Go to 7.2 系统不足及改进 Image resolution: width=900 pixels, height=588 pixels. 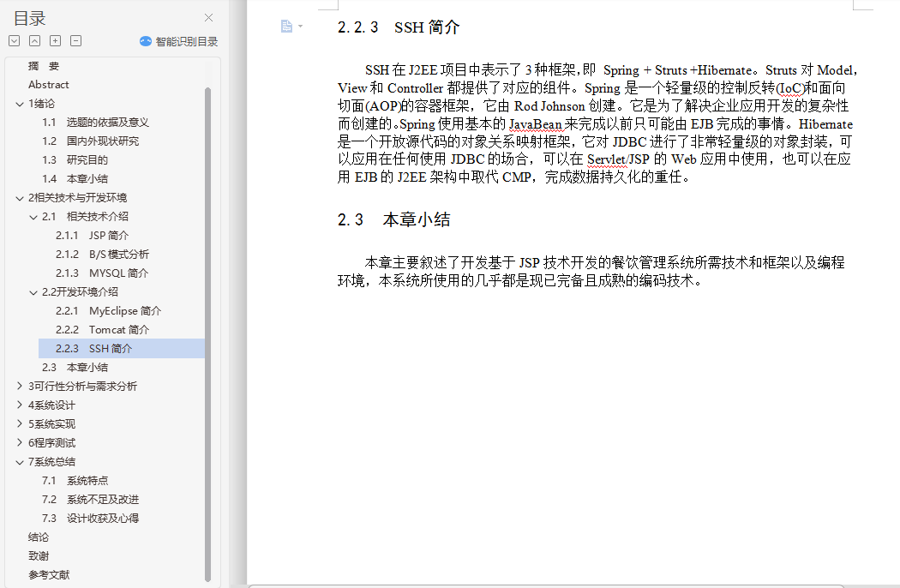pos(90,500)
